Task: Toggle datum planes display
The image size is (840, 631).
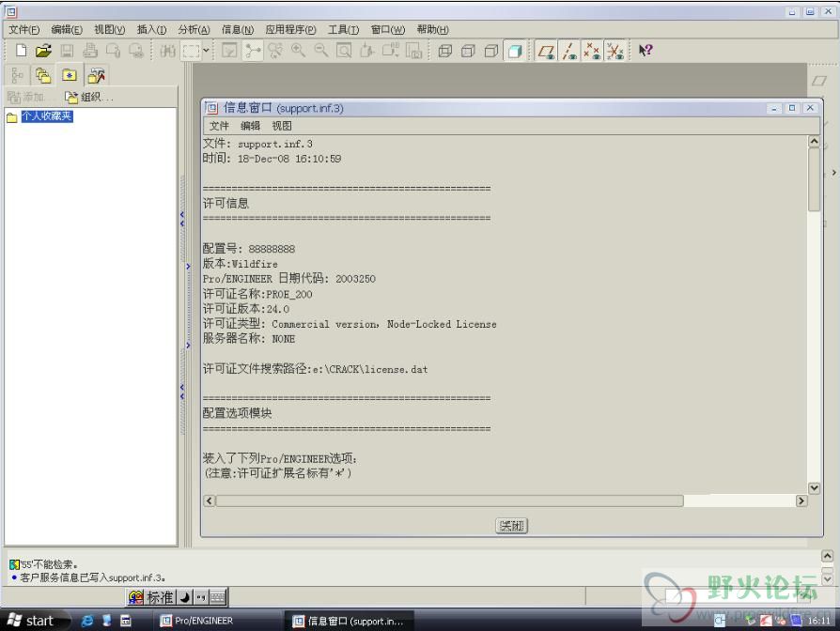Action: [x=547, y=51]
